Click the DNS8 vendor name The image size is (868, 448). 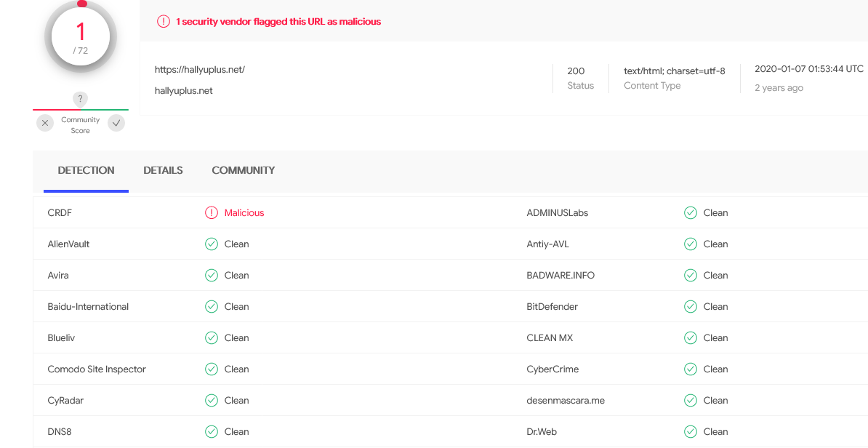point(60,432)
